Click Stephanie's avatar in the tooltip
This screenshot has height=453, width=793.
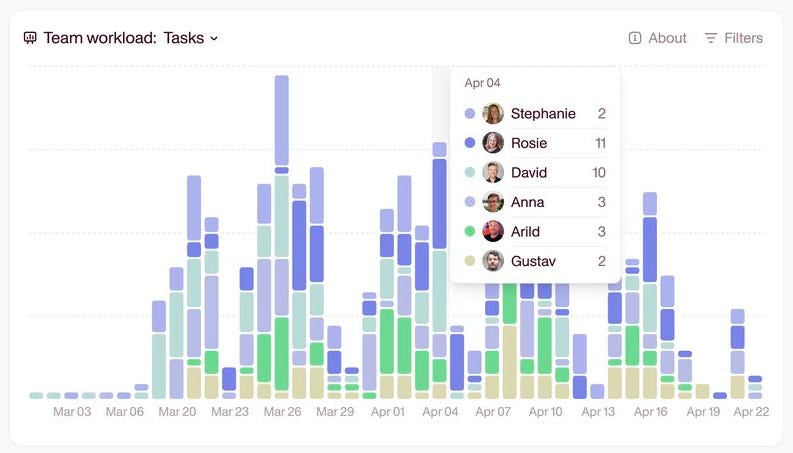tap(493, 113)
